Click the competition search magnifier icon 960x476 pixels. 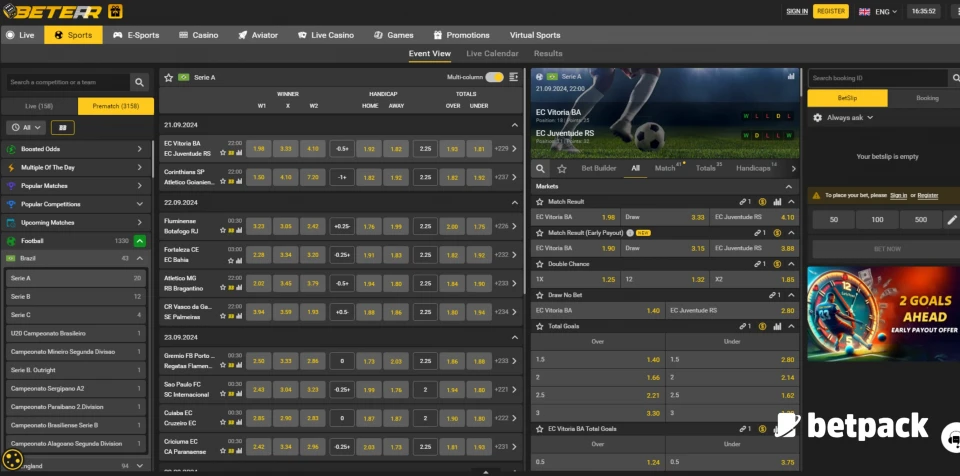pos(138,82)
